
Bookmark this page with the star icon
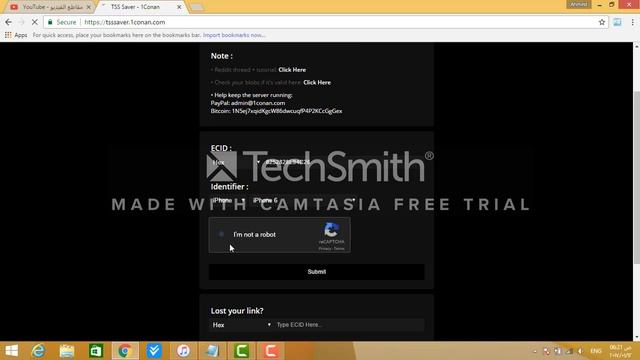pos(602,22)
